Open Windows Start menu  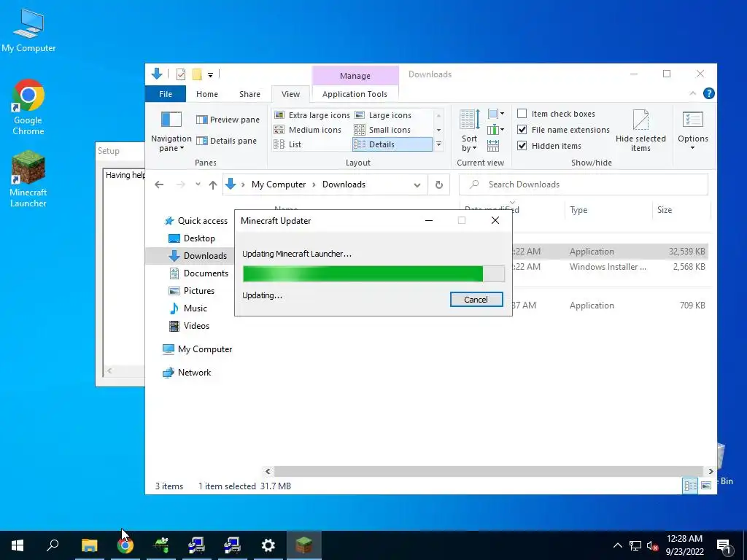pos(18,545)
